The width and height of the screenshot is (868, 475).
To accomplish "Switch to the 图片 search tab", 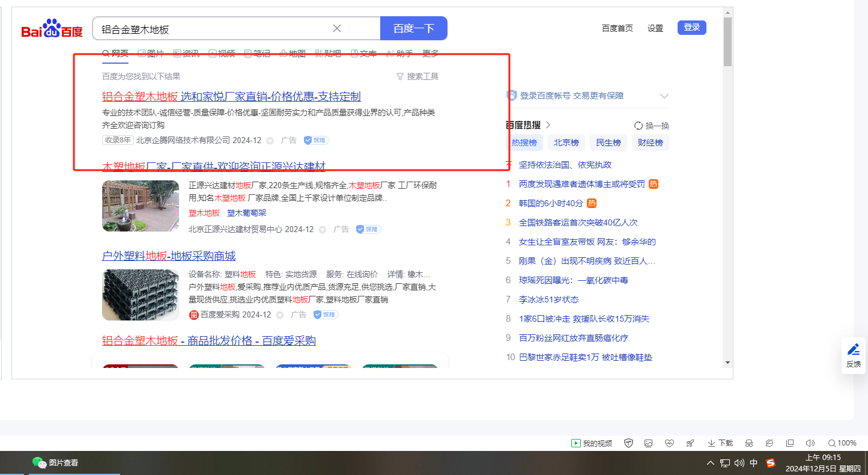I will tap(151, 54).
